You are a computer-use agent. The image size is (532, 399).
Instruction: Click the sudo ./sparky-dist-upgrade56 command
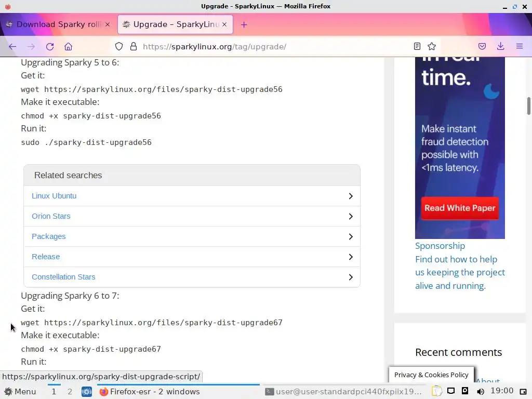(86, 142)
